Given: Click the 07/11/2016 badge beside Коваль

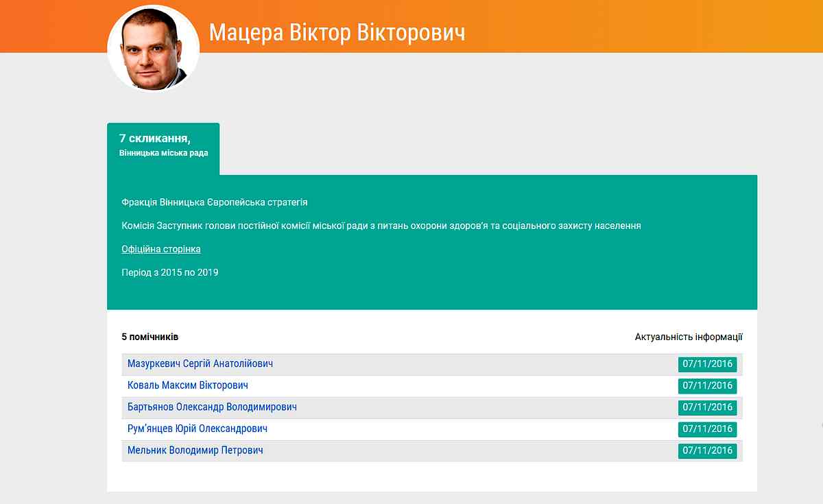Looking at the screenshot, I should coord(707,386).
